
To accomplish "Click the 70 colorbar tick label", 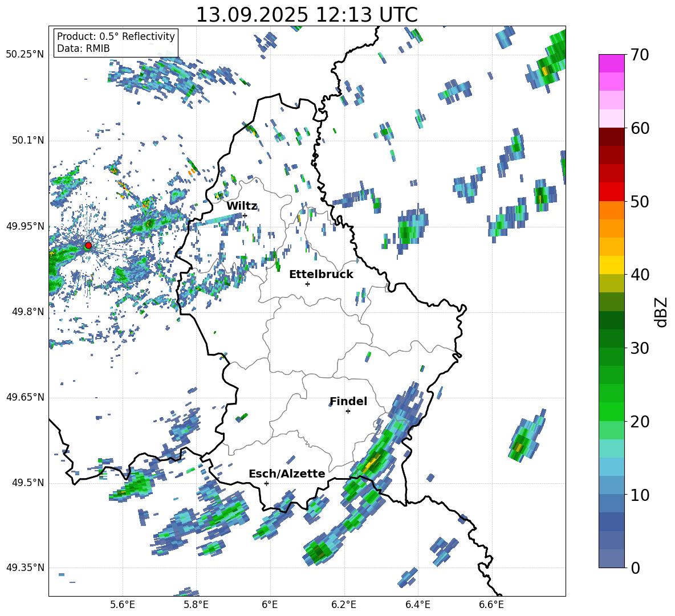I will [x=639, y=55].
